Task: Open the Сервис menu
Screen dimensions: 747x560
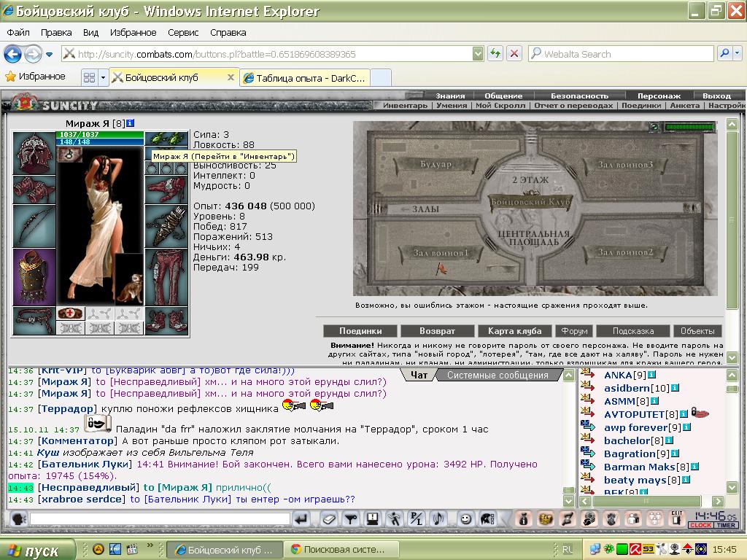Action: tap(183, 32)
